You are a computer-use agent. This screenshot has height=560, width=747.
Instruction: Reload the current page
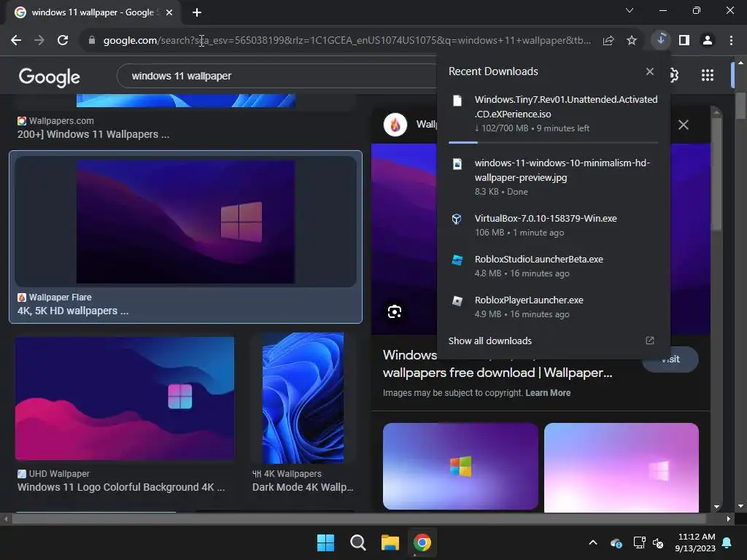pyautogui.click(x=63, y=41)
